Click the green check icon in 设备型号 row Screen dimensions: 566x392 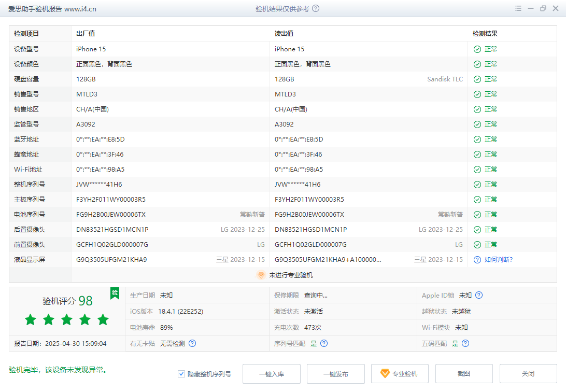pyautogui.click(x=477, y=49)
